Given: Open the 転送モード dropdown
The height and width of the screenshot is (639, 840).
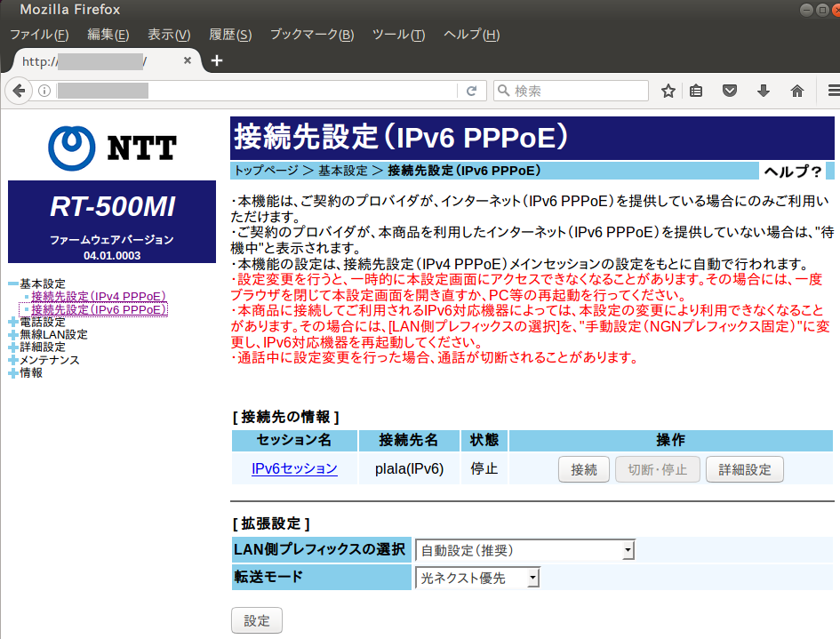Looking at the screenshot, I should (477, 578).
